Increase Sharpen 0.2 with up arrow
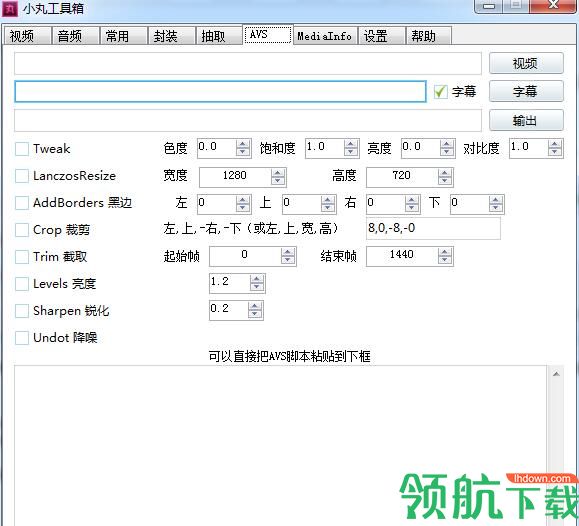This screenshot has height=526, width=579. [255, 306]
